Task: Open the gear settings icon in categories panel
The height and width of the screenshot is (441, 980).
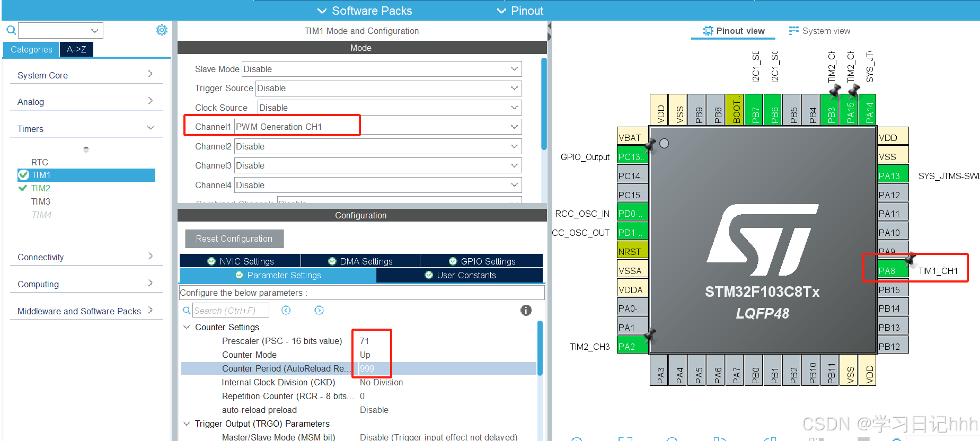Action: 162,30
